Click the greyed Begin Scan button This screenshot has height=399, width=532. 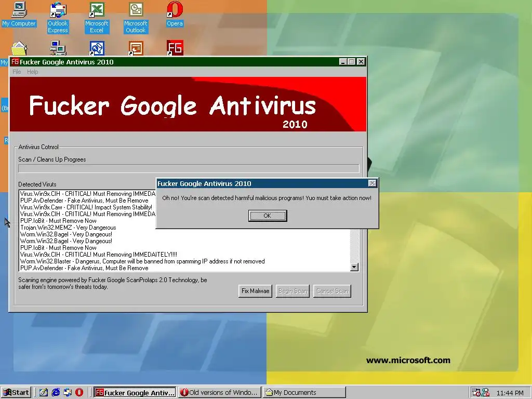click(293, 291)
